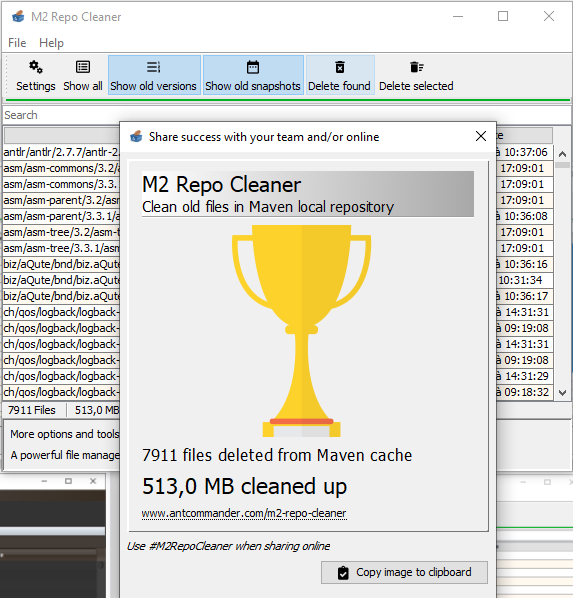Click the 10:31:34 date cell
Viewport: 573px width, 598px height.
click(x=524, y=280)
